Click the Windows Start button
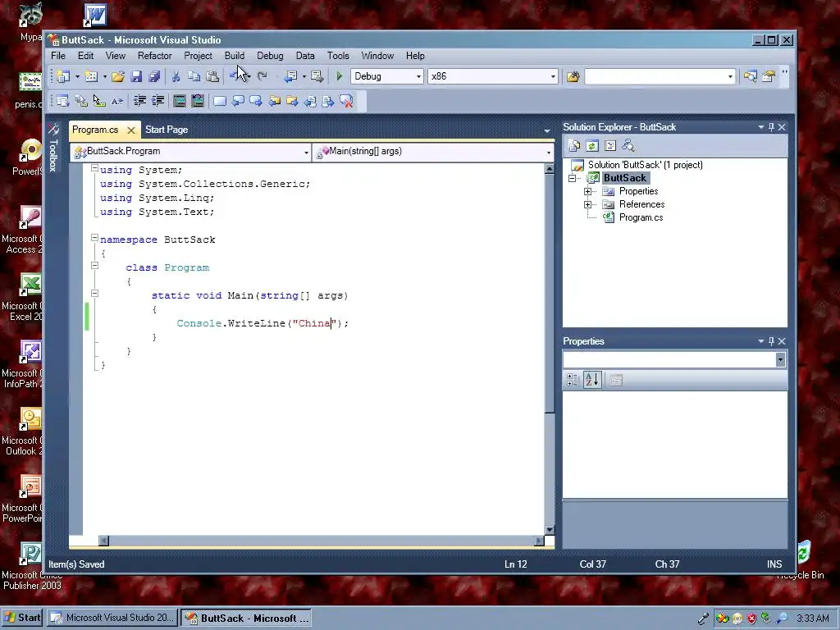840x630 pixels. [x=22, y=618]
